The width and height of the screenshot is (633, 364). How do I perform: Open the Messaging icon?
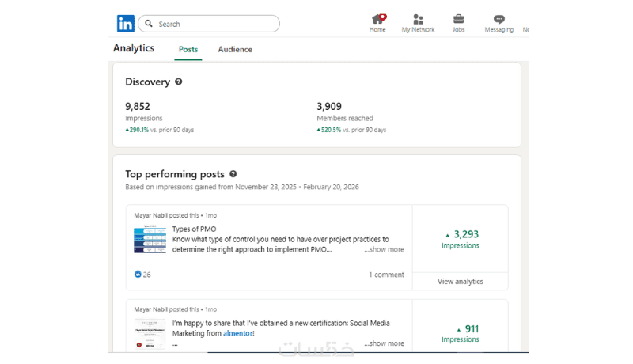[498, 19]
